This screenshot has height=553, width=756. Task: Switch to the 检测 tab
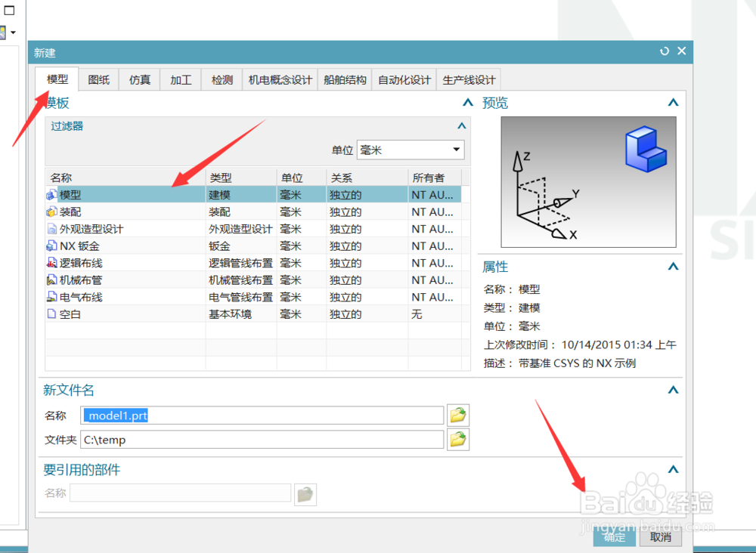pyautogui.click(x=222, y=79)
